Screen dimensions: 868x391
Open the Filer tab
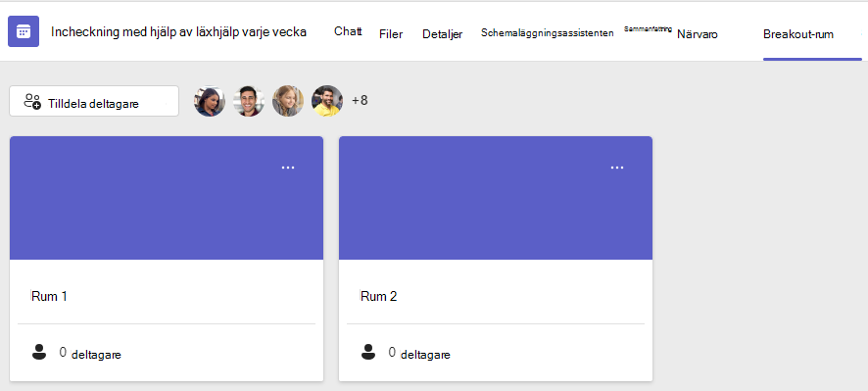[x=391, y=33]
